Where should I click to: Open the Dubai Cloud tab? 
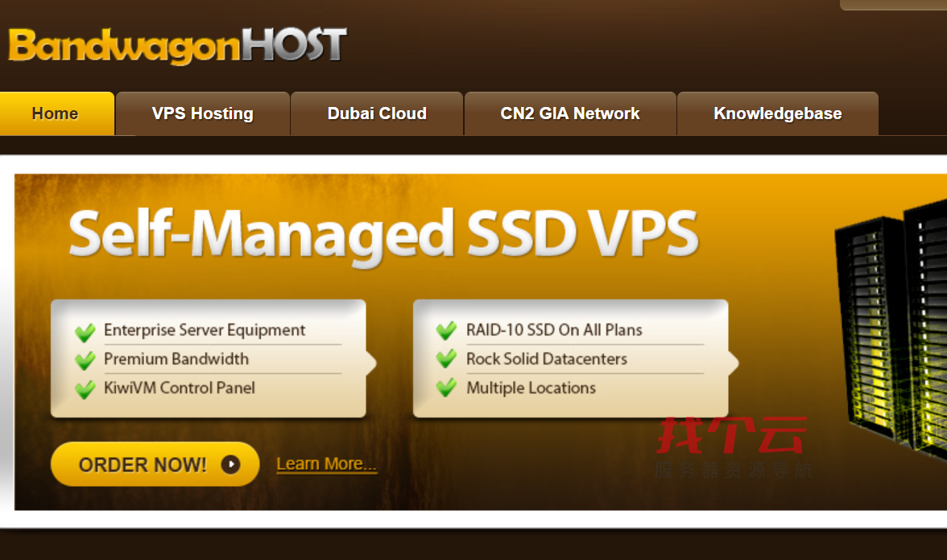tap(377, 113)
